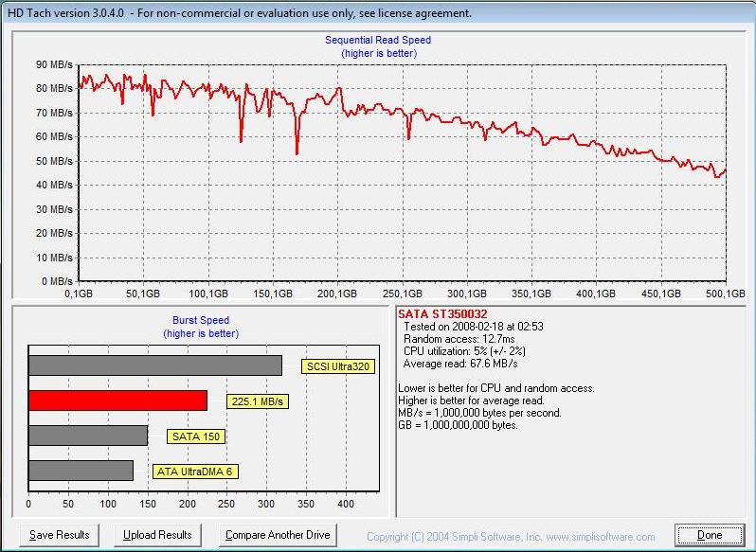Select the SATA 150 label
Viewport: 756px width, 552px height.
click(x=196, y=436)
